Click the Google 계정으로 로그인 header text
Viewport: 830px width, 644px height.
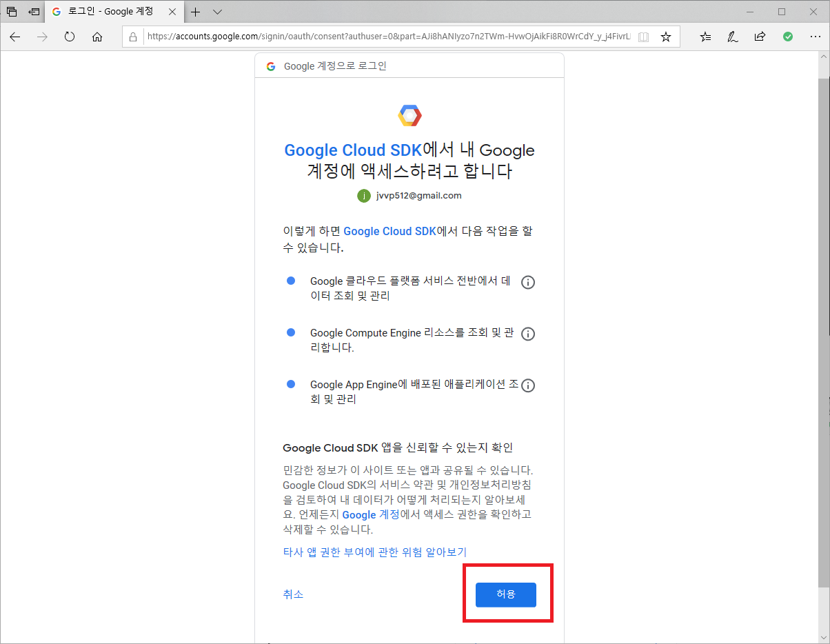point(335,66)
